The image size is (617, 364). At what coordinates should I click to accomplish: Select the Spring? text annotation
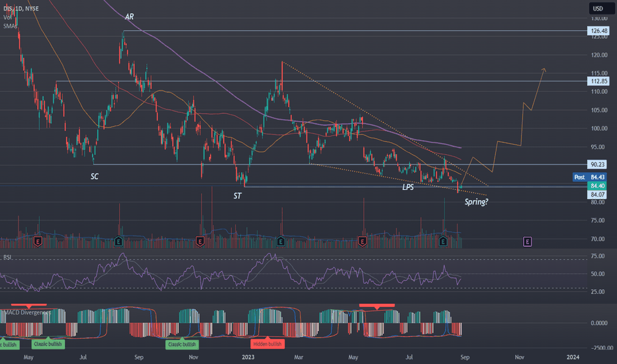[476, 202]
